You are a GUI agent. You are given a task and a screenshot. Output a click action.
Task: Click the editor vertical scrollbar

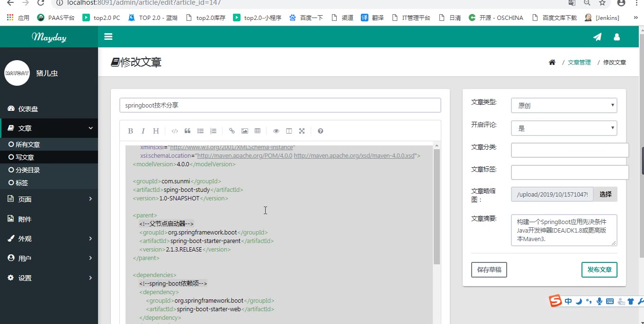[437, 207]
